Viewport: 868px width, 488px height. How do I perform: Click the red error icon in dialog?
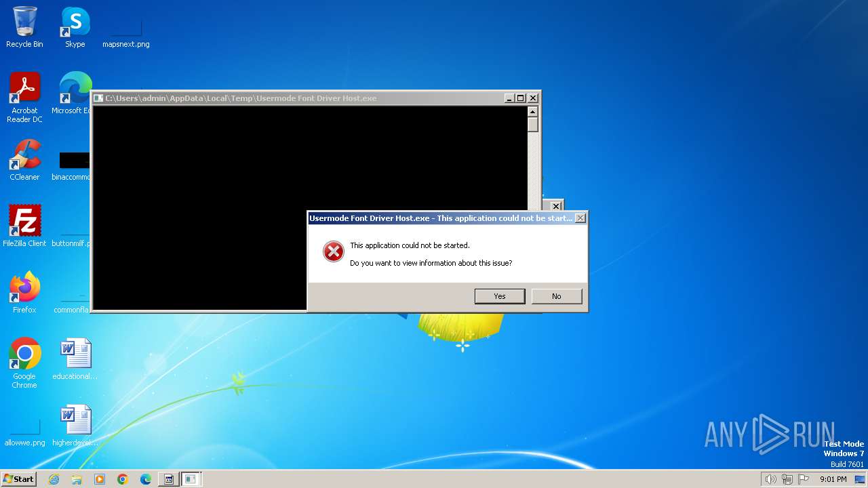(x=333, y=251)
